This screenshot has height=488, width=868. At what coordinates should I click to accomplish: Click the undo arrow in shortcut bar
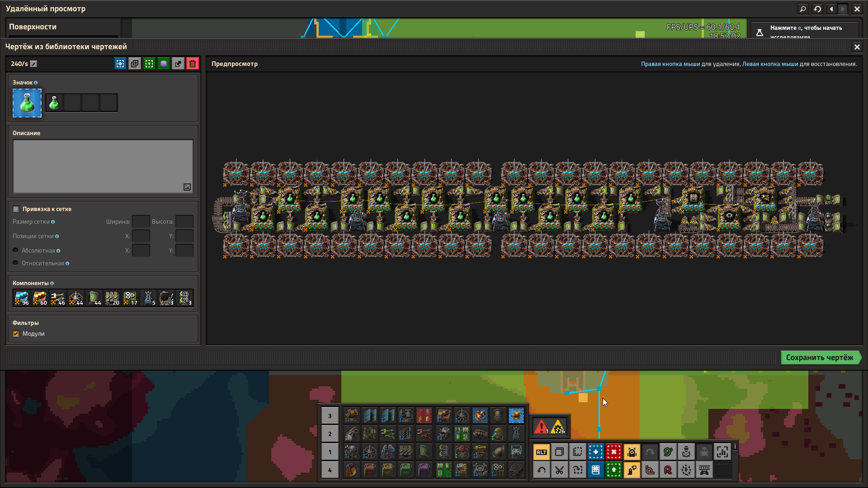click(541, 470)
